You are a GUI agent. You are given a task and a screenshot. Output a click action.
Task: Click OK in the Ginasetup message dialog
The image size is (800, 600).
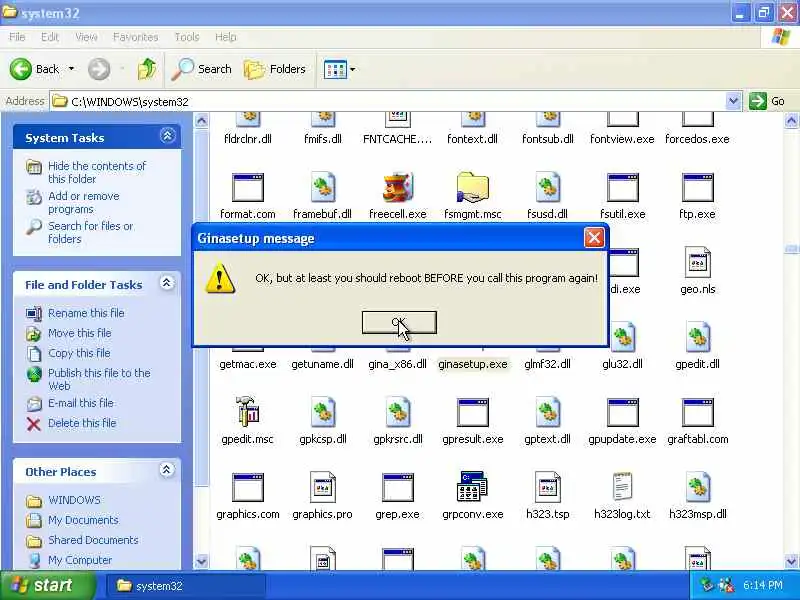(x=399, y=322)
